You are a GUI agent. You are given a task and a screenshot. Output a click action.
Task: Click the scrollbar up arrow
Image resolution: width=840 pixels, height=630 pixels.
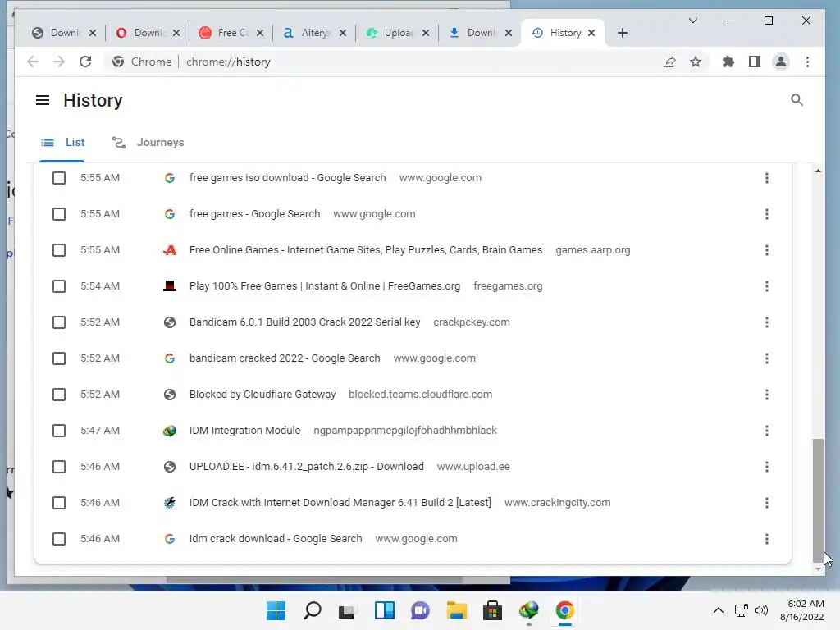click(x=818, y=171)
